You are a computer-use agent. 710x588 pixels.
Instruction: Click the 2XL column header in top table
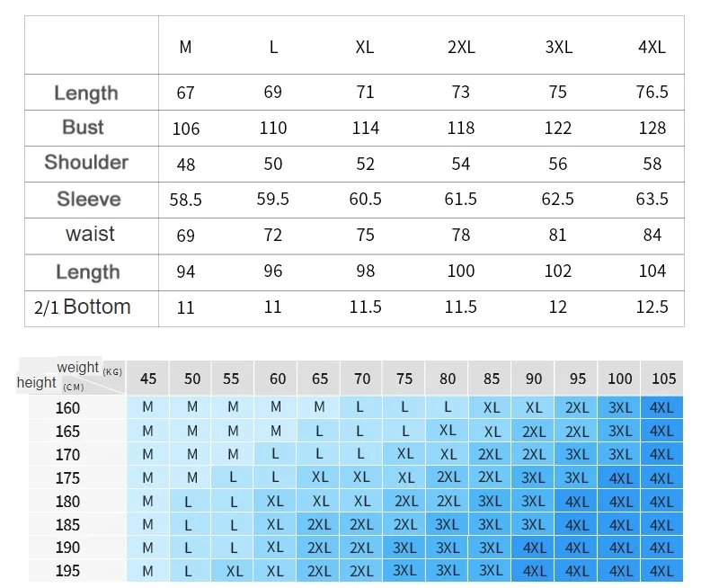(461, 48)
